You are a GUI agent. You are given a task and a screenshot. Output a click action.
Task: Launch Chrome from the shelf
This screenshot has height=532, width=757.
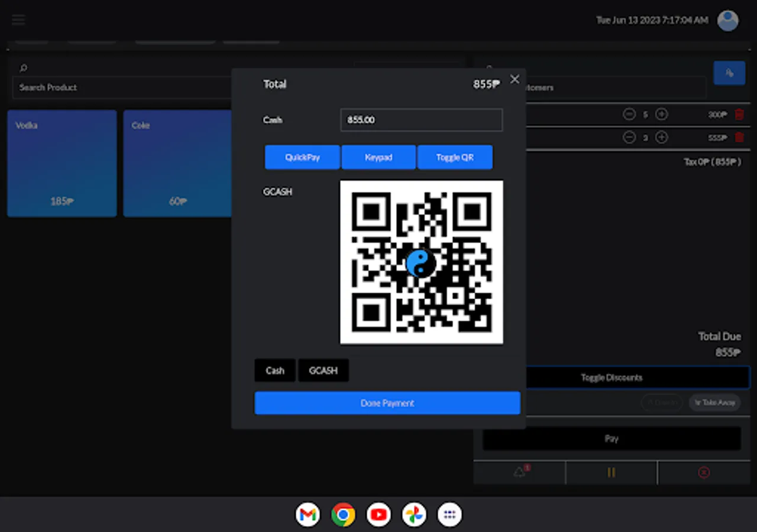(343, 515)
